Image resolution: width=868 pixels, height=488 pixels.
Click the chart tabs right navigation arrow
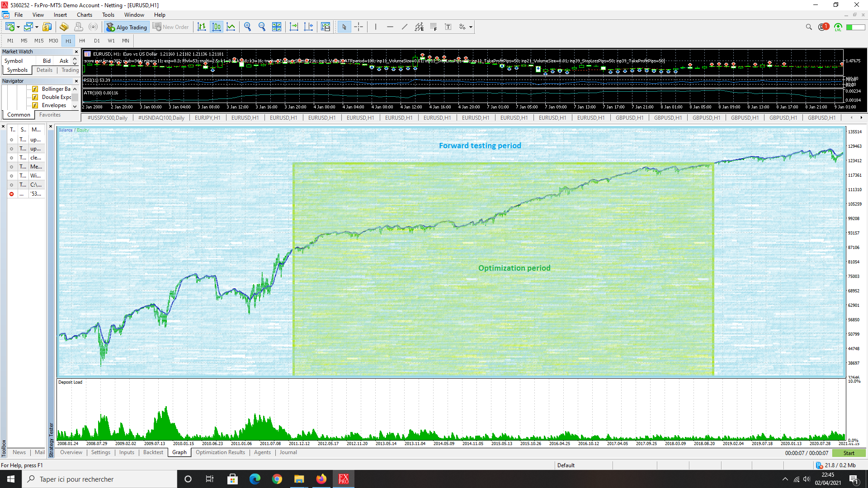(x=861, y=118)
